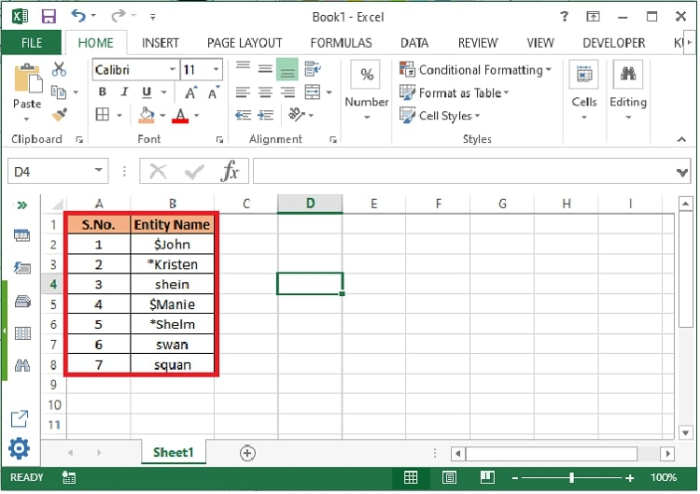This screenshot has width=700, height=494.
Task: Switch to the REVIEW tab
Action: (x=478, y=43)
